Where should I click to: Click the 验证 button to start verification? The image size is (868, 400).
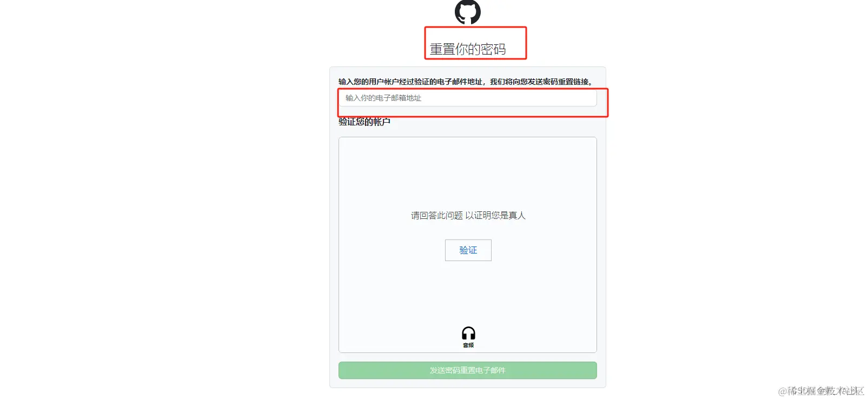[x=468, y=250]
